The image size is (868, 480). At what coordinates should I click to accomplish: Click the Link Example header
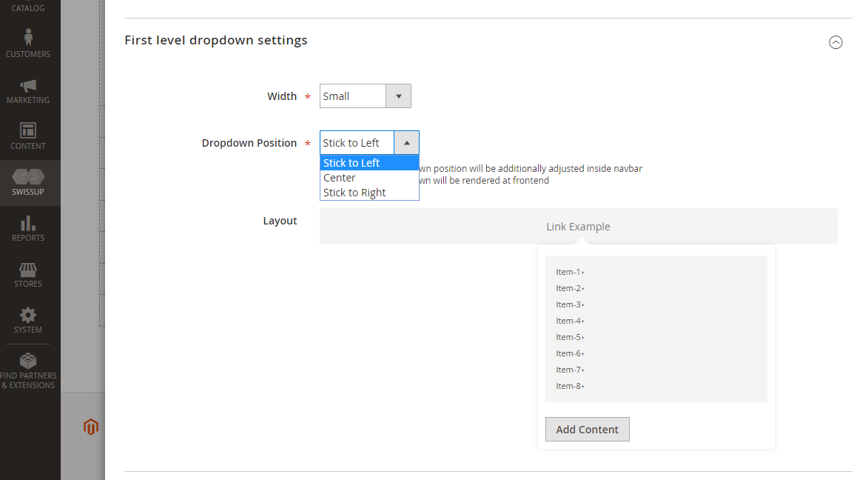pyautogui.click(x=578, y=227)
